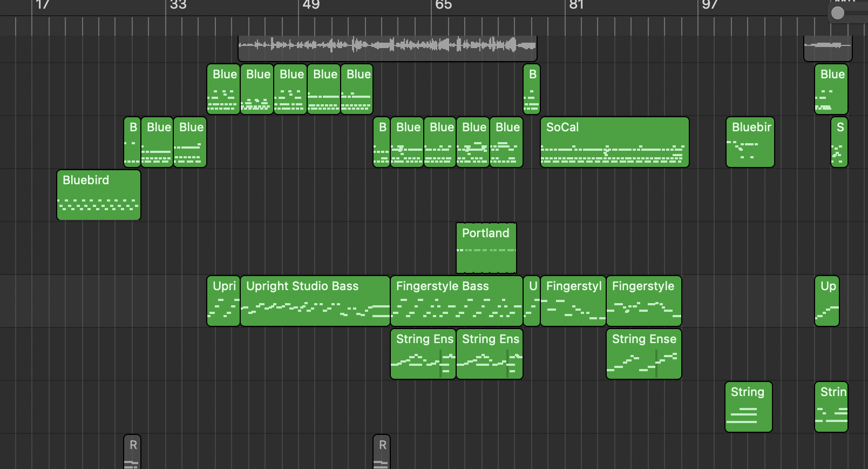Click bar 33 on the ruler
868x469 pixels.
pyautogui.click(x=178, y=5)
